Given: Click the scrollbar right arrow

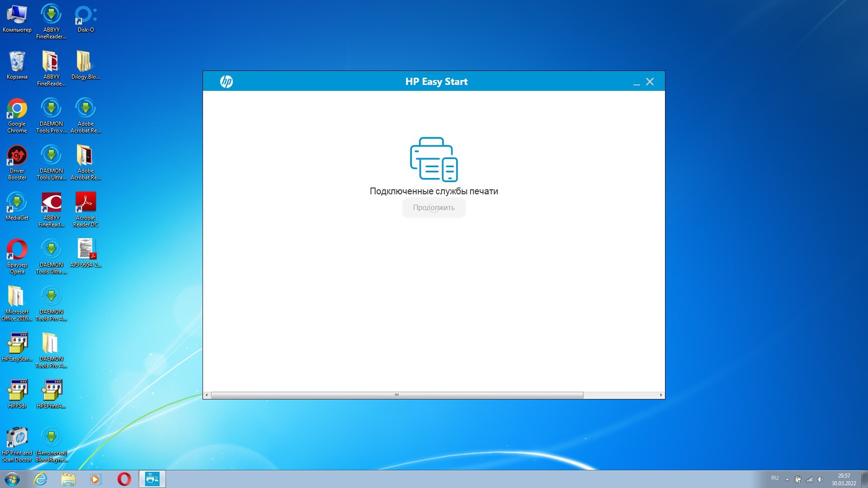Looking at the screenshot, I should pos(661,395).
